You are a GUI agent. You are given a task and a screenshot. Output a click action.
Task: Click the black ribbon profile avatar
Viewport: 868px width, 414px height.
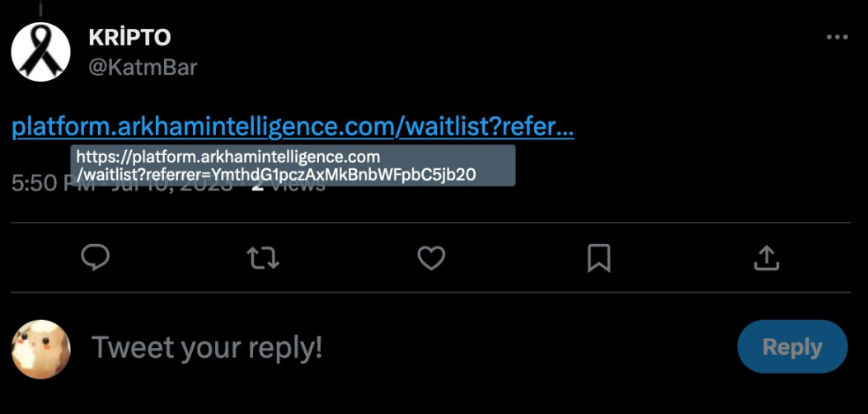click(x=40, y=52)
